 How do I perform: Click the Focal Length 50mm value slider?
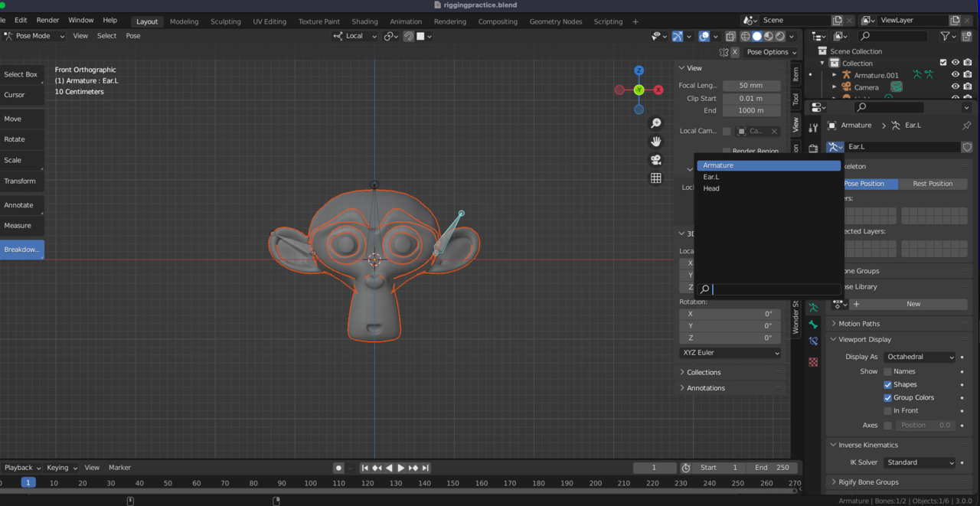(x=751, y=85)
